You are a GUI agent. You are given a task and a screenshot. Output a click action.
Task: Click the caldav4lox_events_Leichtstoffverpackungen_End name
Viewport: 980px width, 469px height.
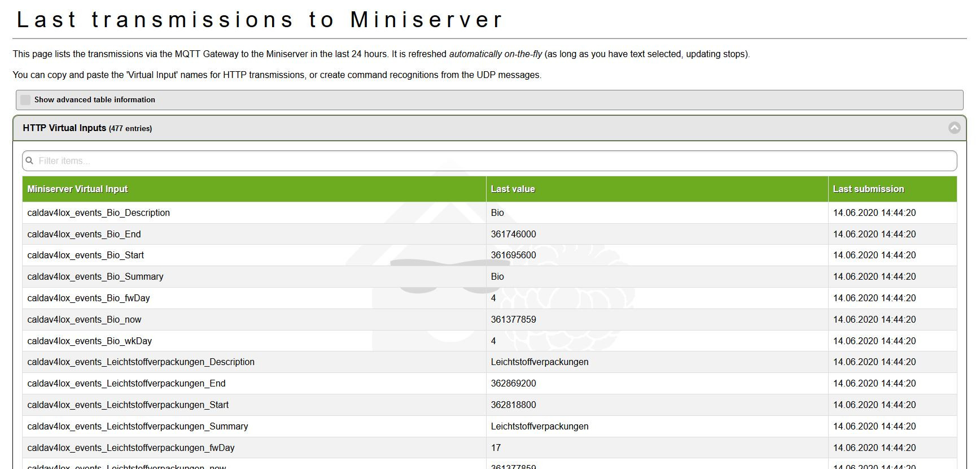point(126,384)
